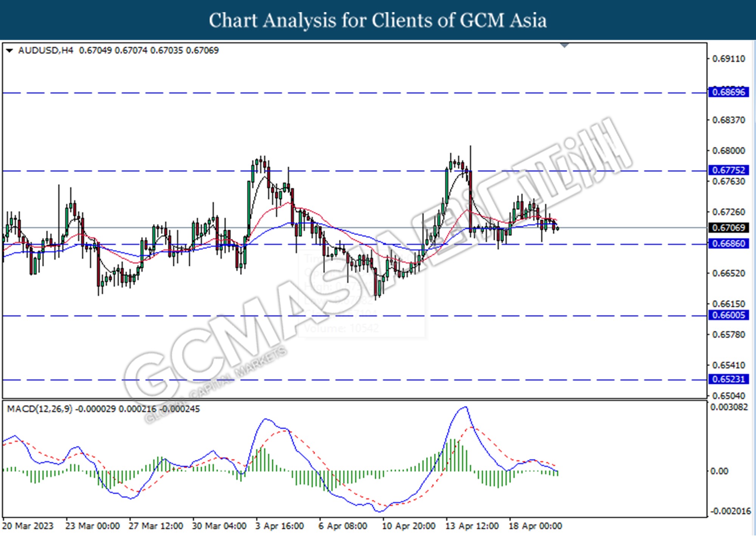Click the current price 0.67069 label

pos(728,228)
